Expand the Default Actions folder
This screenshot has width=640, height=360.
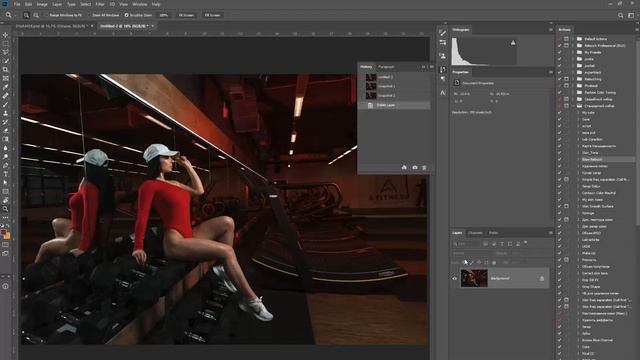(573, 39)
